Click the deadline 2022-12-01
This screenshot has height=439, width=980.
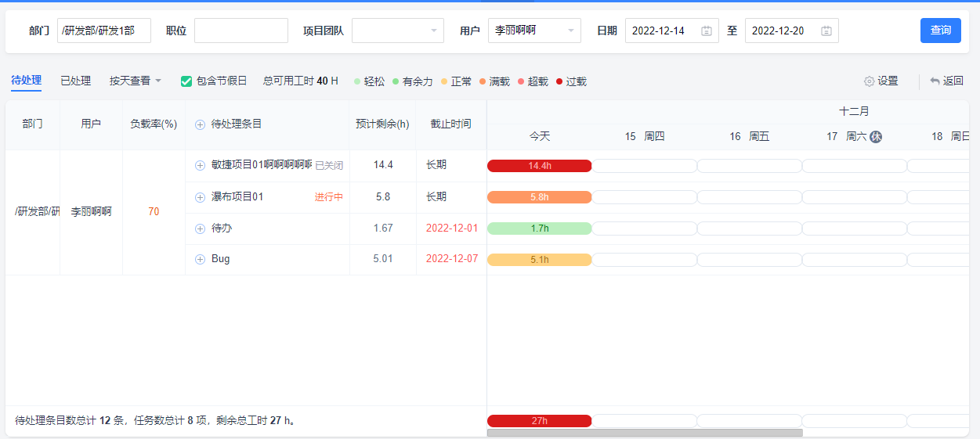[x=451, y=228]
